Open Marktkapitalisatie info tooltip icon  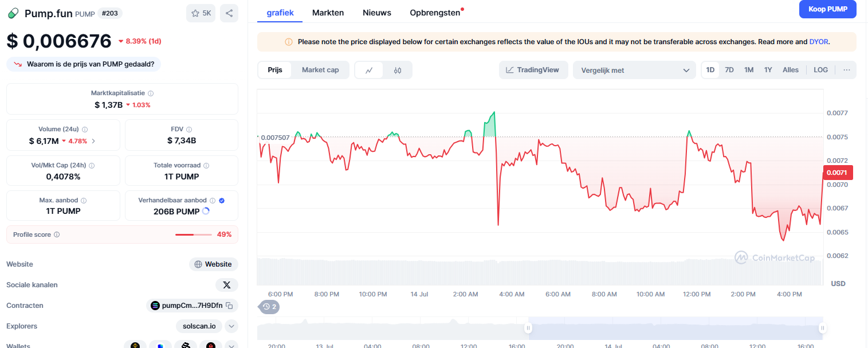[151, 93]
